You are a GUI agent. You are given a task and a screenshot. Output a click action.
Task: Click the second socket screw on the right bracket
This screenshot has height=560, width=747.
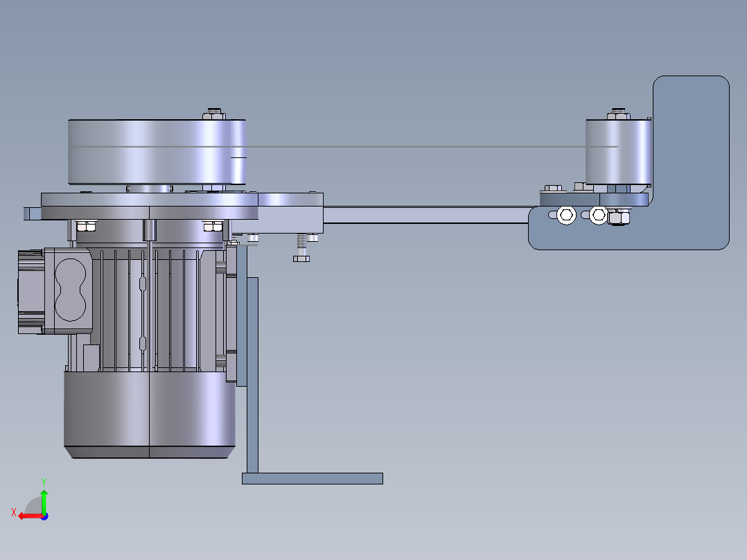599,215
